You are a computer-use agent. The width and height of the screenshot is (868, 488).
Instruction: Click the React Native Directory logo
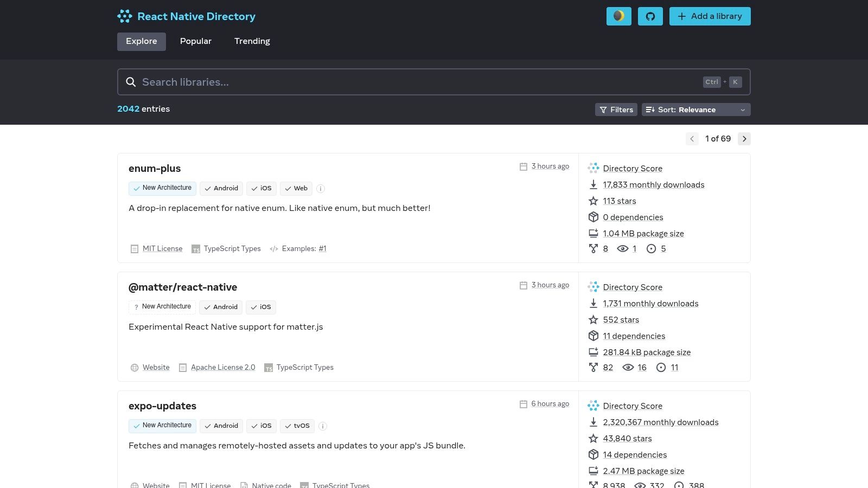click(x=124, y=16)
